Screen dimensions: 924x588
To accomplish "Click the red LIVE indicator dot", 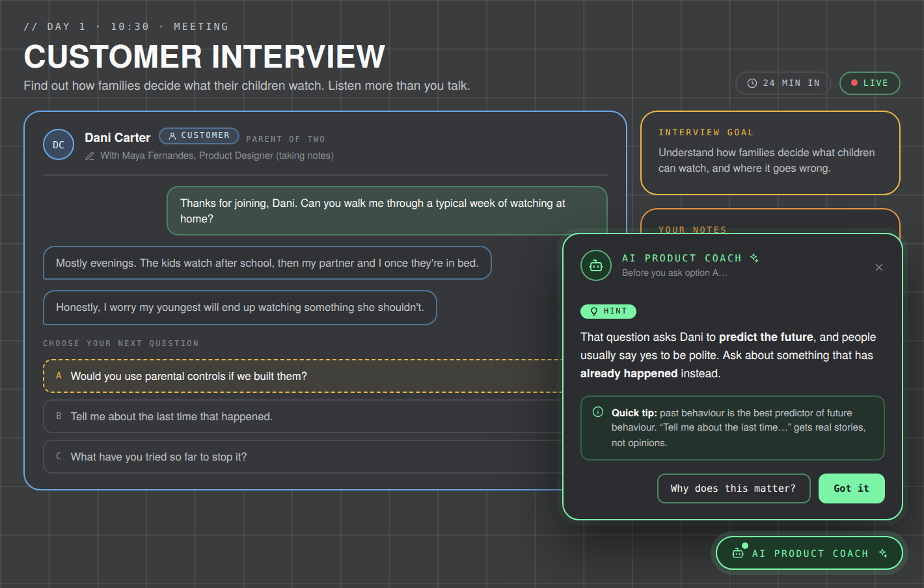I will (x=854, y=83).
